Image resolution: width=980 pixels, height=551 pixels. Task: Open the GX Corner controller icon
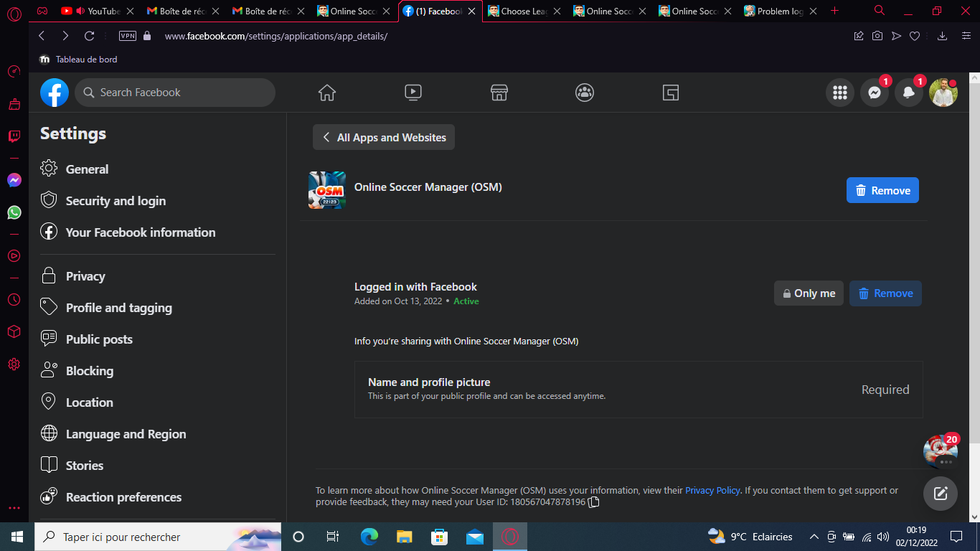pos(43,11)
